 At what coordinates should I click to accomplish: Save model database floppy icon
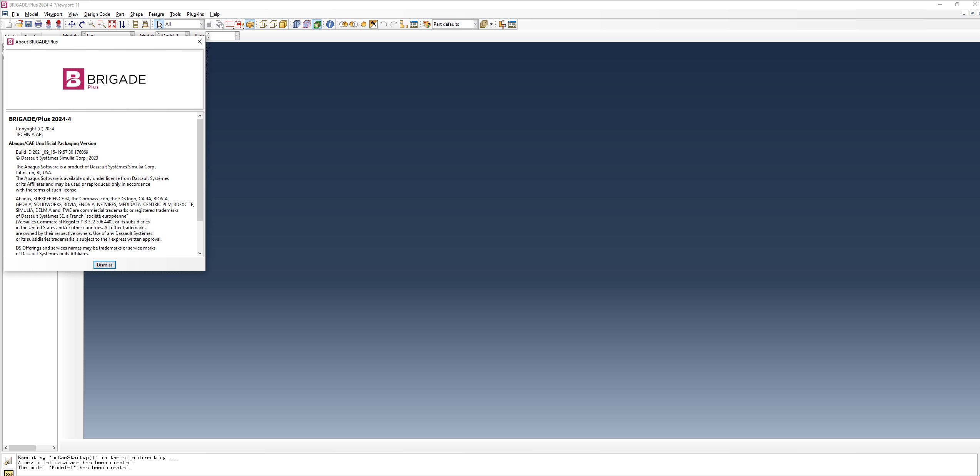click(x=28, y=24)
